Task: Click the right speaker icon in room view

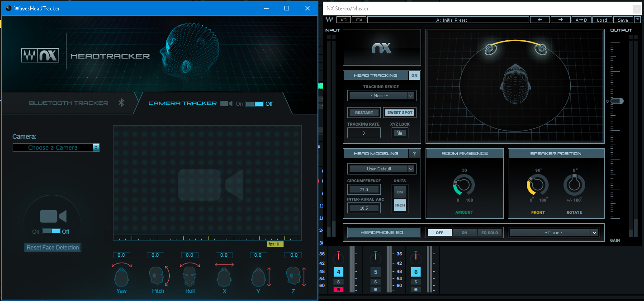Action: 540,49
